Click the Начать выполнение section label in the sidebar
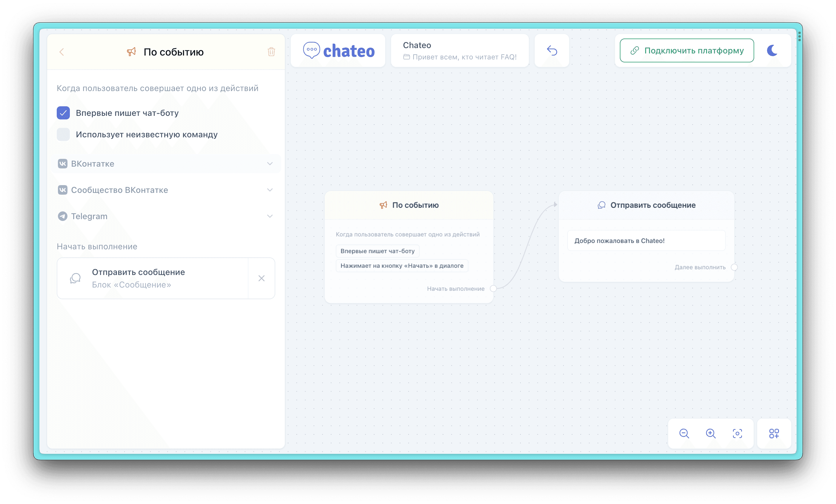Viewport: 836px width, 504px height. (97, 246)
